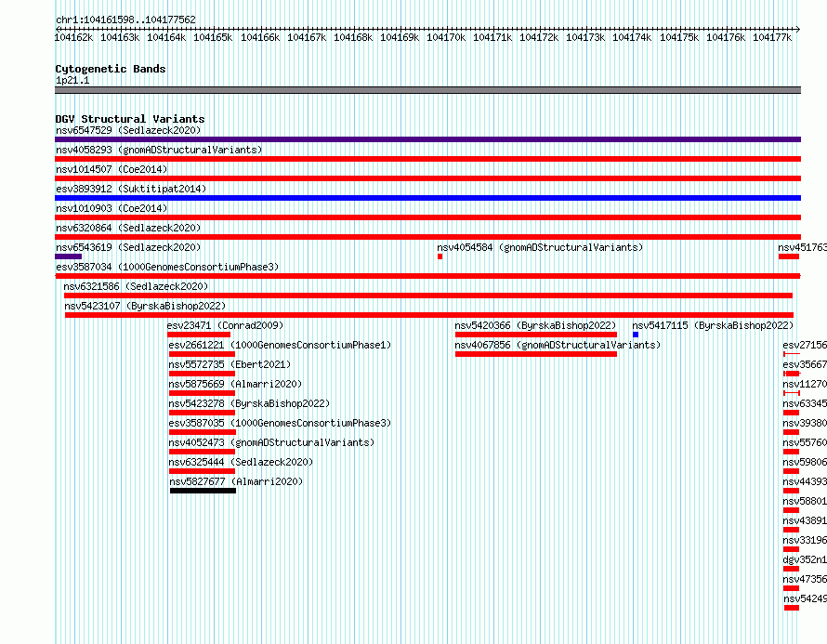Click the DGV Structural Variants track title
This screenshot has height=644, width=827.
pos(130,119)
